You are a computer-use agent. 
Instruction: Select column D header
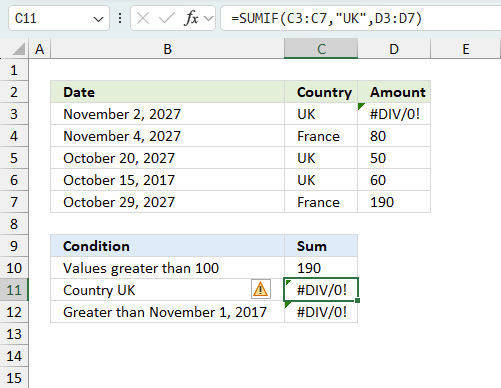point(394,49)
